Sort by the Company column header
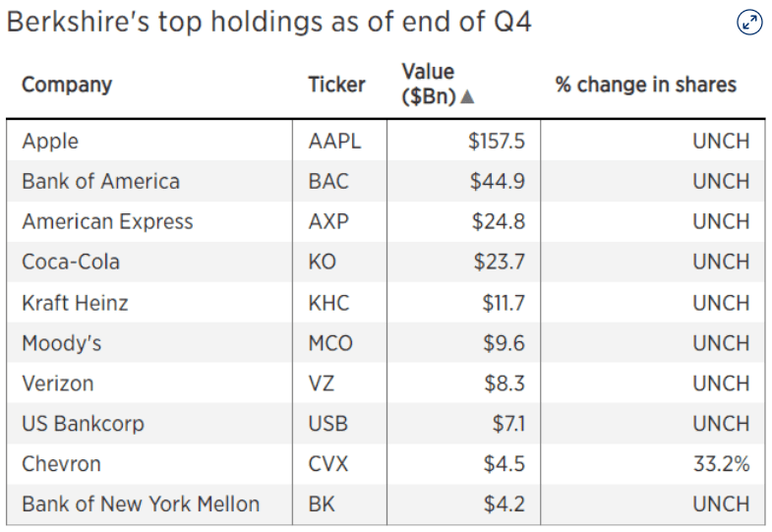This screenshot has width=772, height=532. [x=67, y=85]
